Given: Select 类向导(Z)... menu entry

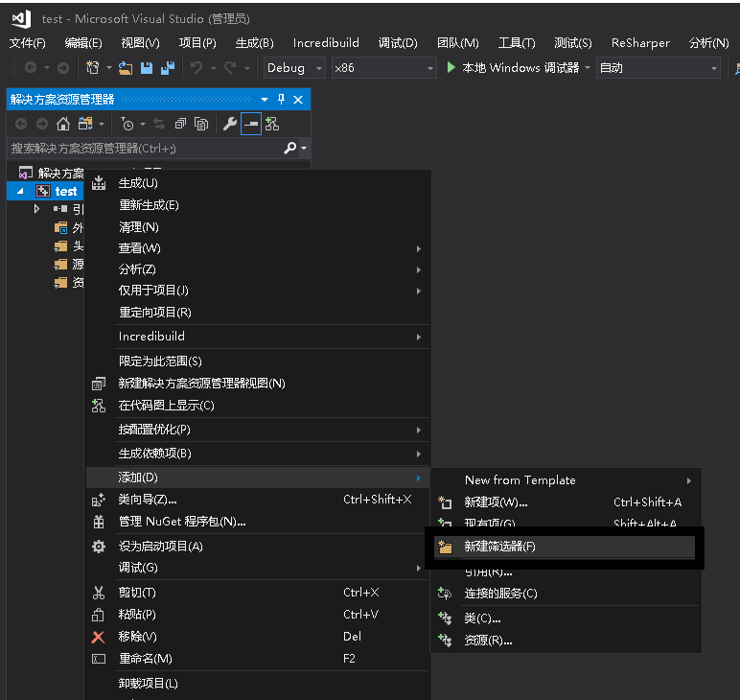Looking at the screenshot, I should point(258,500).
